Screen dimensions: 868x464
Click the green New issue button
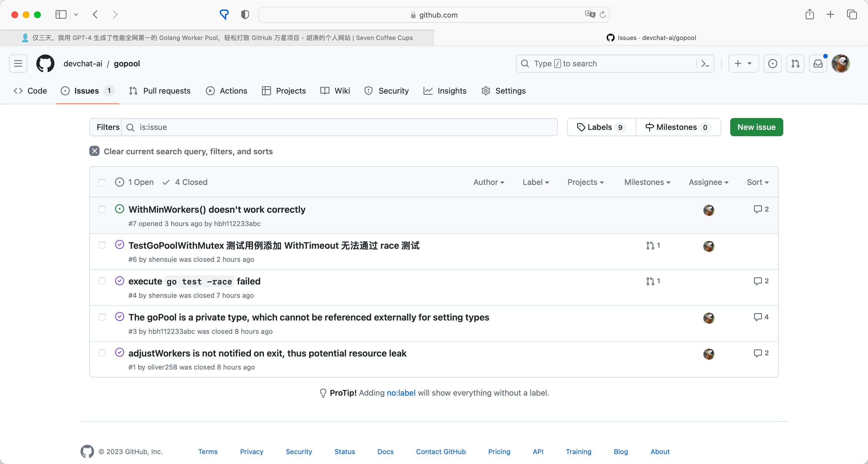point(756,127)
